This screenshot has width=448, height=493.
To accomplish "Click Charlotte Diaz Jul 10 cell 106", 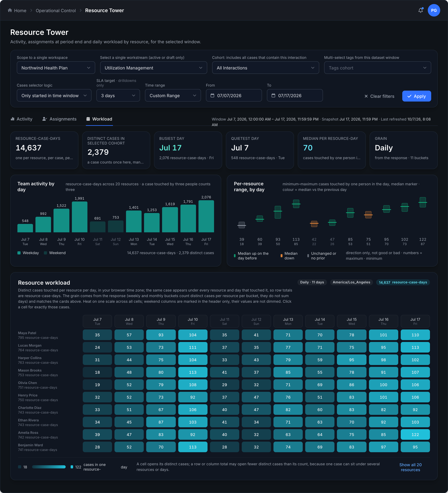I will tap(193, 410).
